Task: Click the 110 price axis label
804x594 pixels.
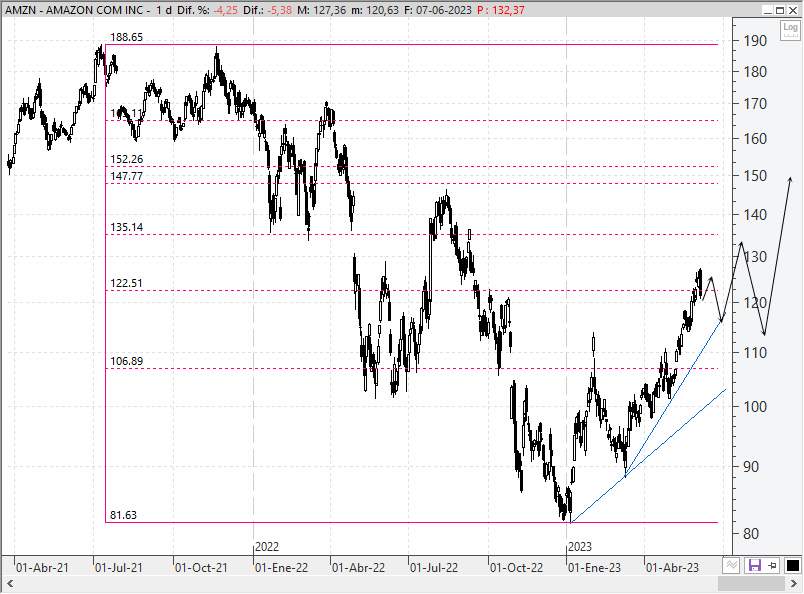Action: [755, 352]
